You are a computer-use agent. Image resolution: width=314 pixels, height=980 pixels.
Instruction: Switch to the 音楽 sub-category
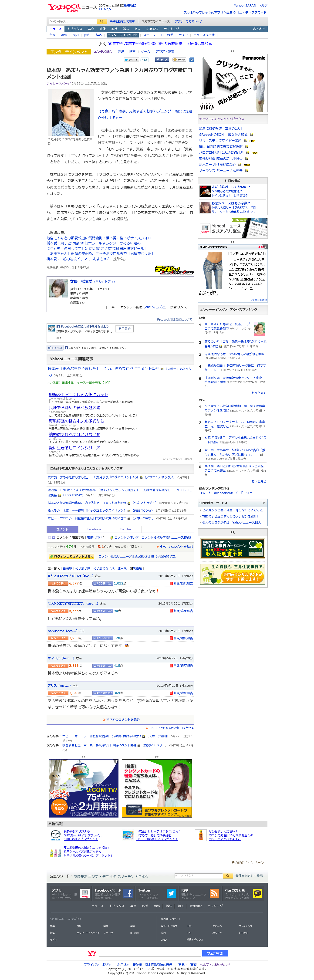point(121,51)
